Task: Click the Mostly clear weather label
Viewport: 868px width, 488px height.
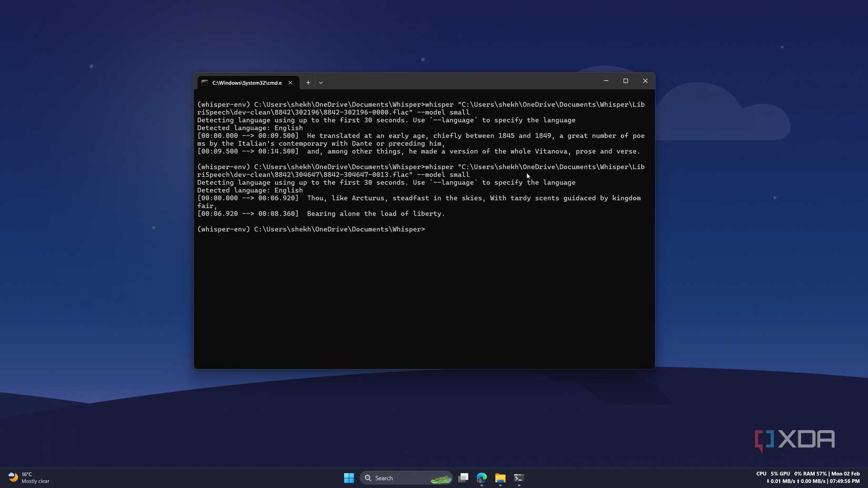Action: 35,481
